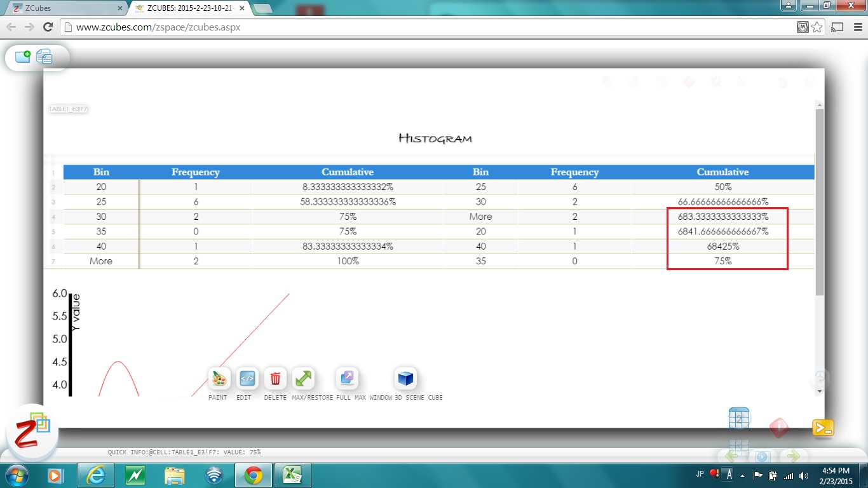
Task: Click the browser address bar URL
Action: [x=158, y=27]
